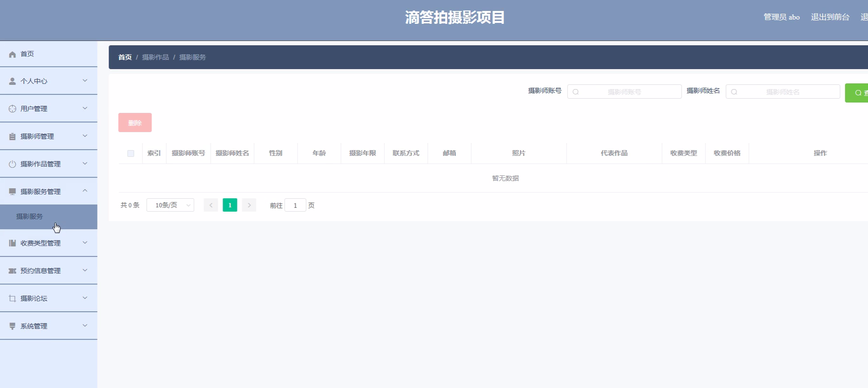Click the icon next to 用户管理
This screenshot has height=388, width=868.
(12, 109)
